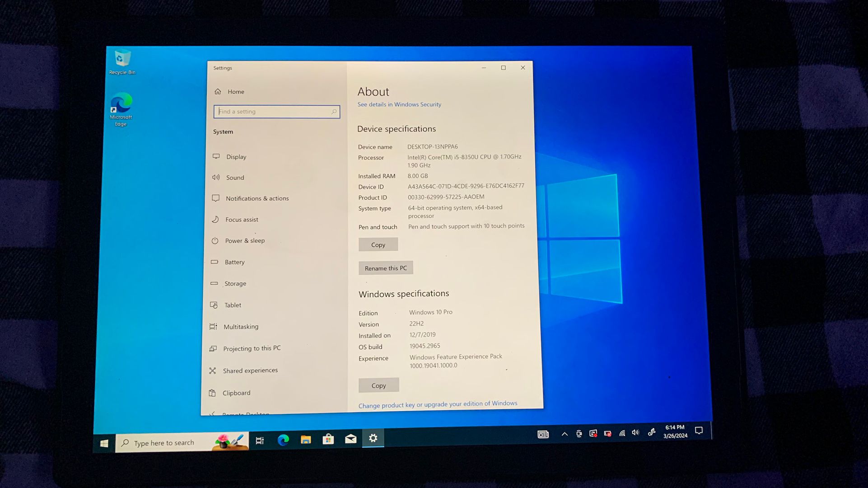
Task: Select System menu section
Action: (222, 131)
